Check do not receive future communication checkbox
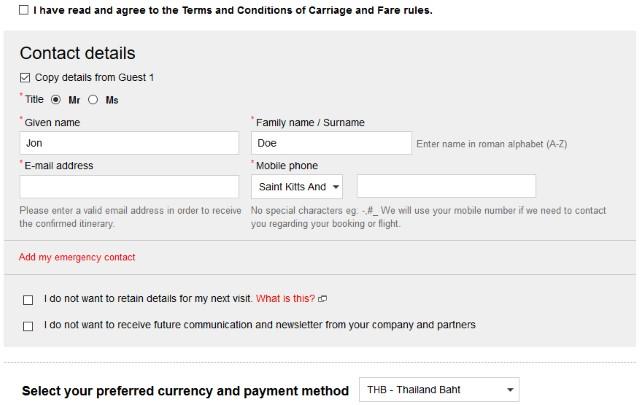 (28, 326)
